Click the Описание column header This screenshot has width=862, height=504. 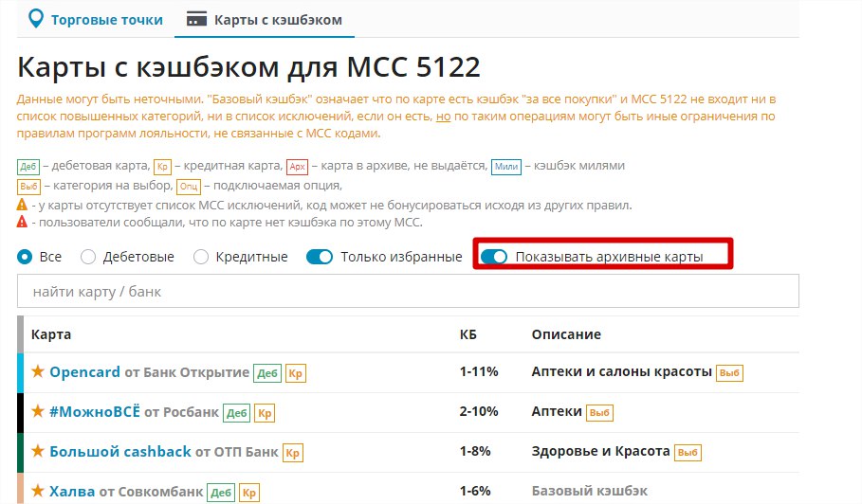[x=566, y=334]
